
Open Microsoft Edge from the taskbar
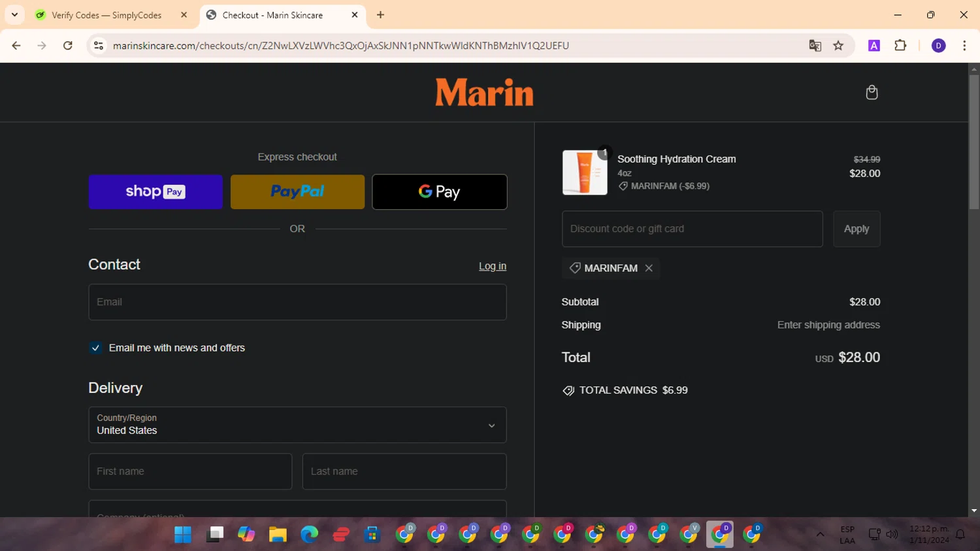click(310, 535)
